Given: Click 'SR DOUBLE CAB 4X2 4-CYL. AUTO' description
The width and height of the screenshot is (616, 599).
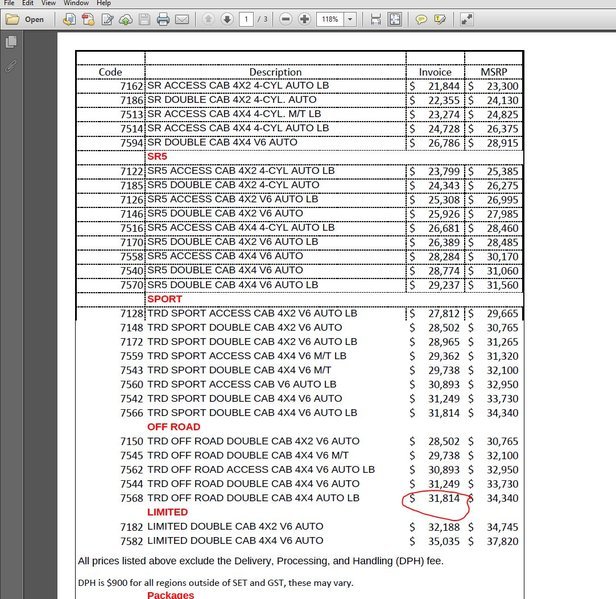Looking at the screenshot, I should [232, 100].
